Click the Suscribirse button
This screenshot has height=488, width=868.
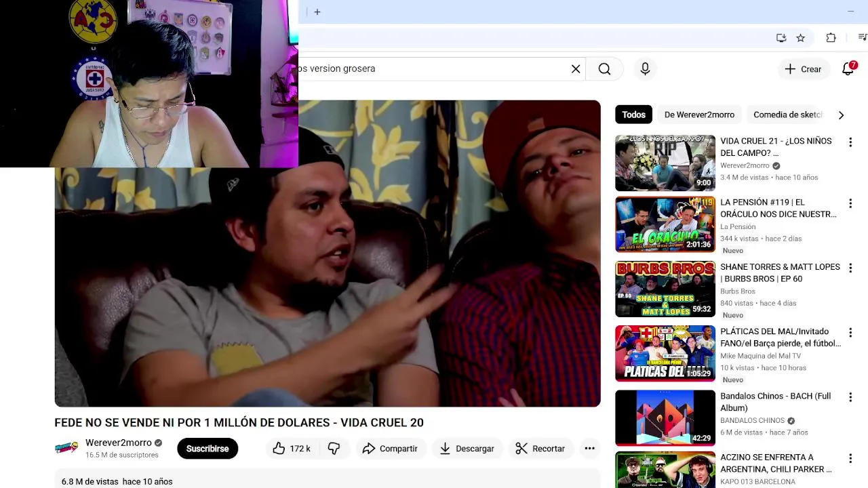(208, 449)
